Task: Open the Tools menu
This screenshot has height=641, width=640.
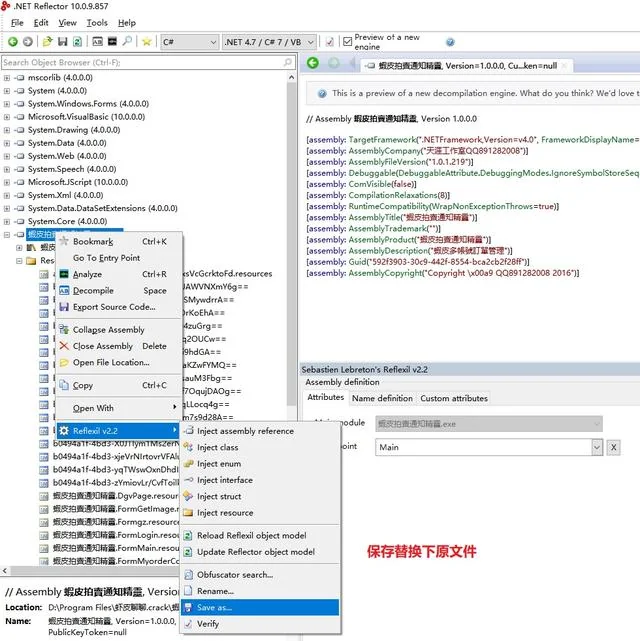Action: [97, 23]
